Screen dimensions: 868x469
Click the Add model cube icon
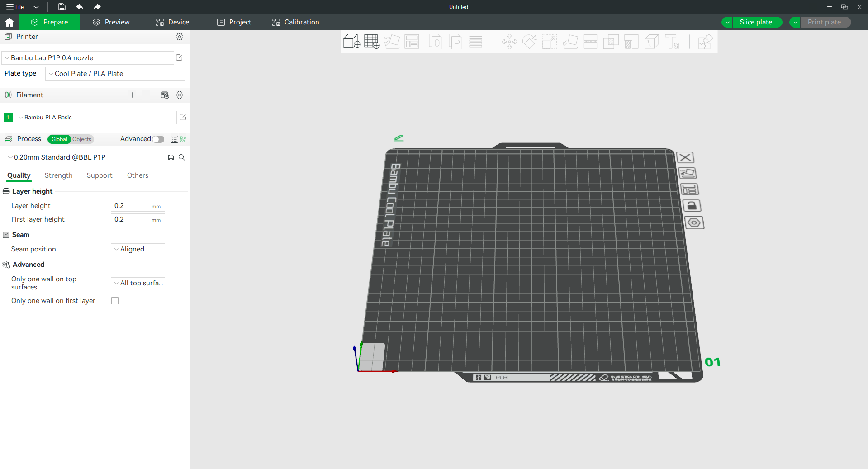tap(351, 42)
